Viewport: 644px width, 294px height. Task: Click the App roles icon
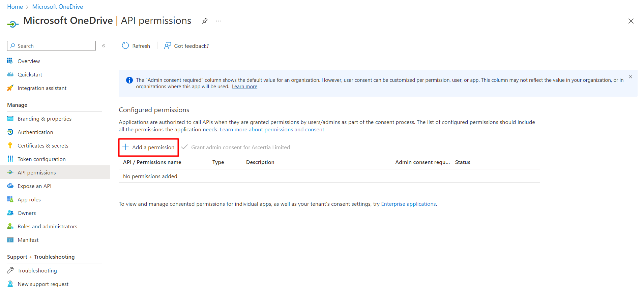point(10,199)
